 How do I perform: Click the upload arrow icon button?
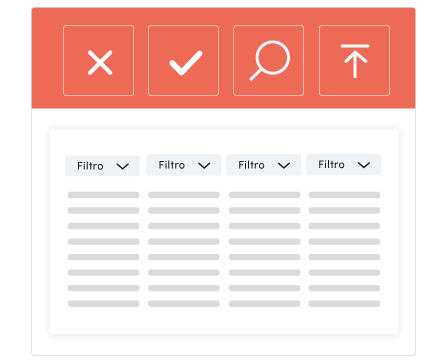click(x=354, y=61)
